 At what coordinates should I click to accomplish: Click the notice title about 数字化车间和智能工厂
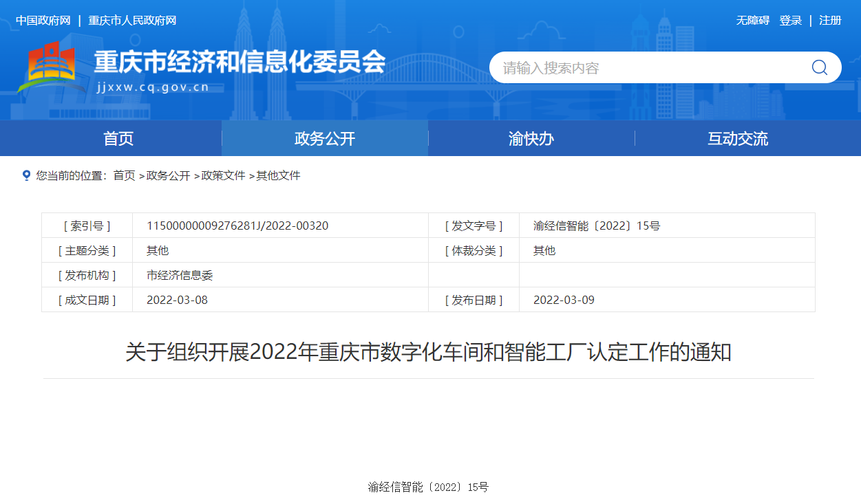click(x=428, y=353)
